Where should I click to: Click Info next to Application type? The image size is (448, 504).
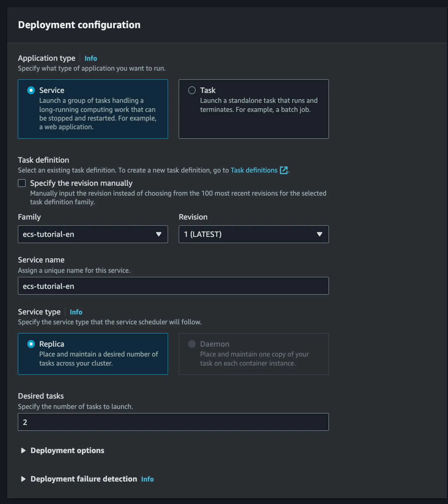pos(90,58)
